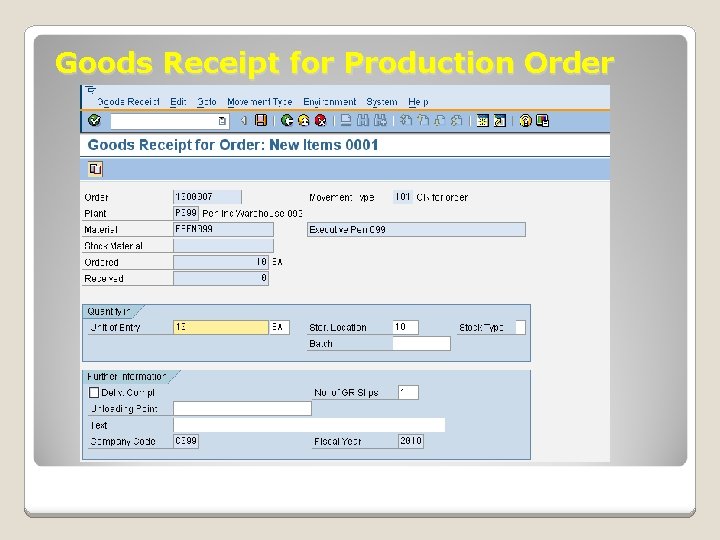
Task: Click the Save floppy disk icon
Action: pos(261,120)
